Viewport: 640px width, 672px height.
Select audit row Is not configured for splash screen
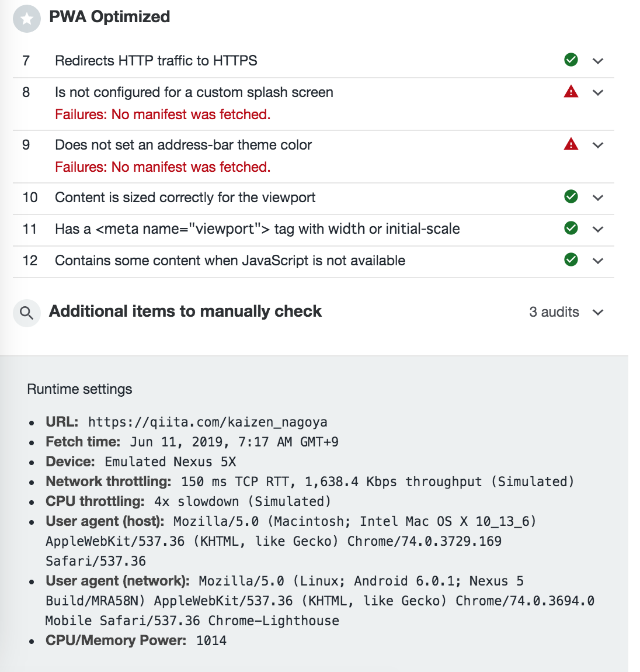(314, 104)
